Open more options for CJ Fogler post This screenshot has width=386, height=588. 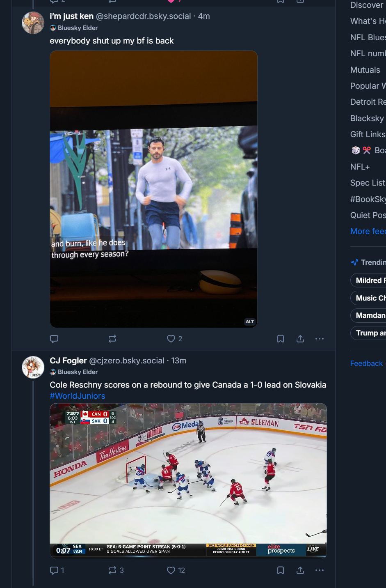[320, 570]
